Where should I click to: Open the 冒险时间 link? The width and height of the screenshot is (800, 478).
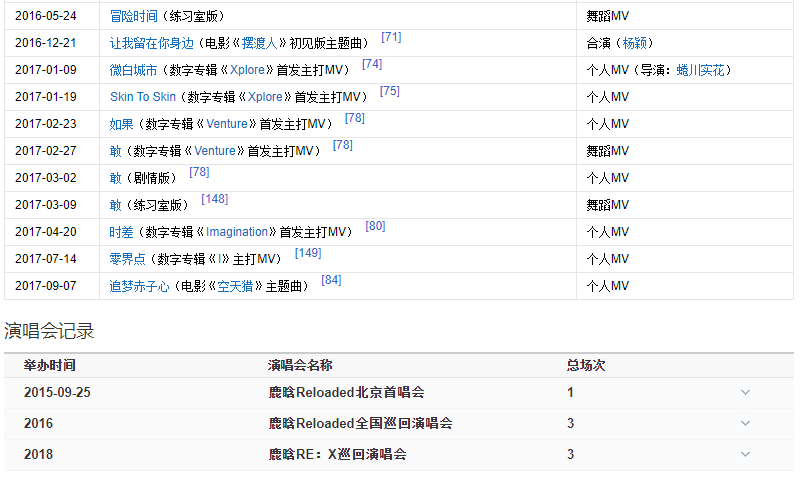[133, 17]
